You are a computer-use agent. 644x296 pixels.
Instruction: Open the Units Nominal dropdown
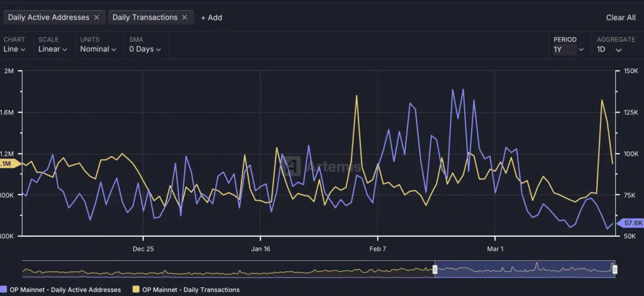pyautogui.click(x=98, y=49)
